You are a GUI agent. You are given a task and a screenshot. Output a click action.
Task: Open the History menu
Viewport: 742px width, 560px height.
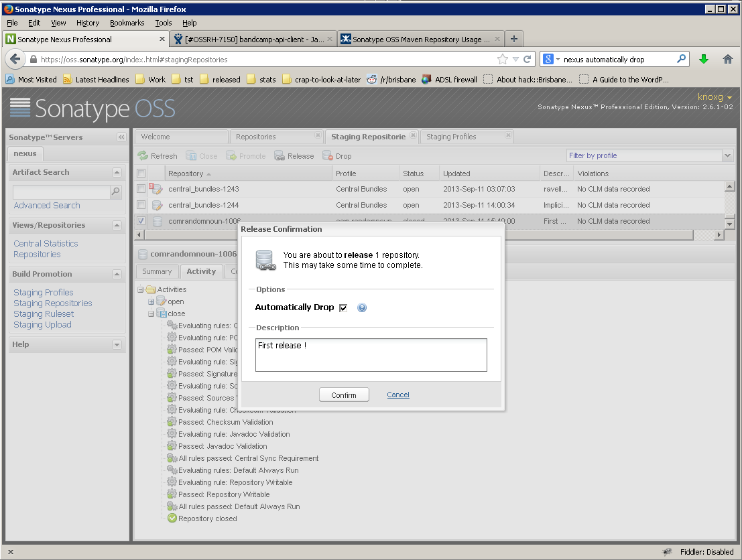point(88,23)
